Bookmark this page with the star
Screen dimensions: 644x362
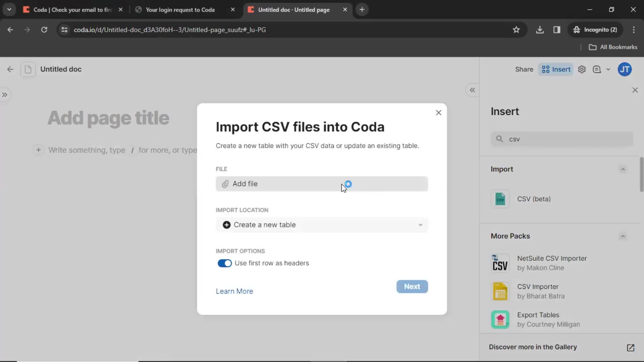coord(516,30)
